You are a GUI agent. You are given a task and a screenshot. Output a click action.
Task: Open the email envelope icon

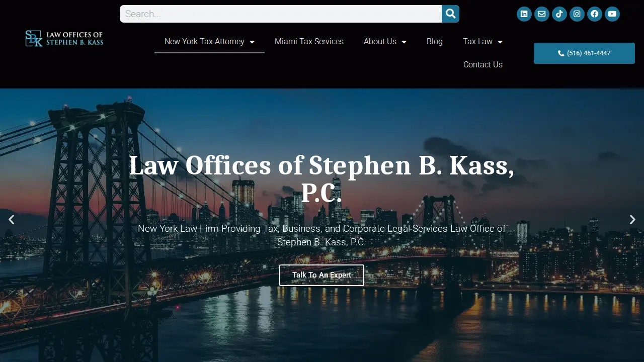coord(541,14)
